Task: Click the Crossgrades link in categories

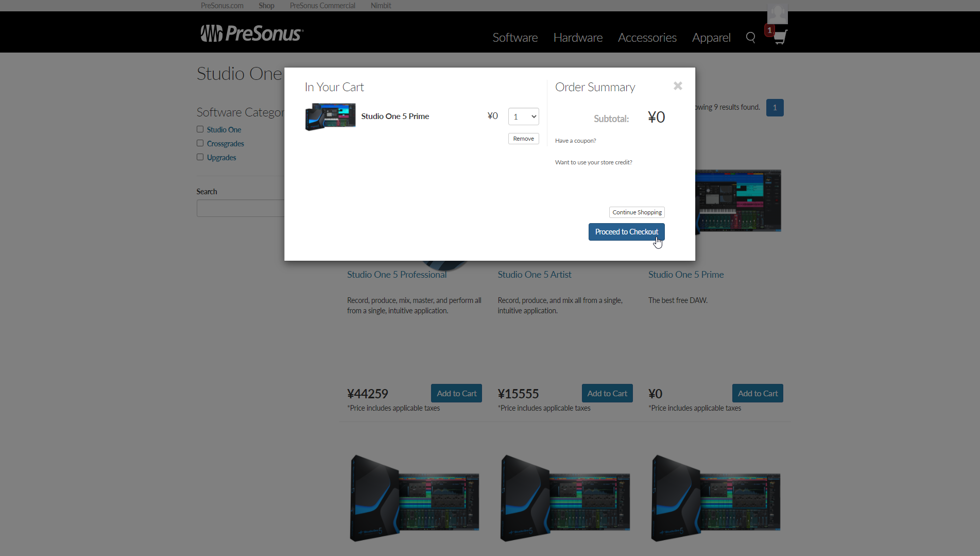Action: [x=226, y=144]
